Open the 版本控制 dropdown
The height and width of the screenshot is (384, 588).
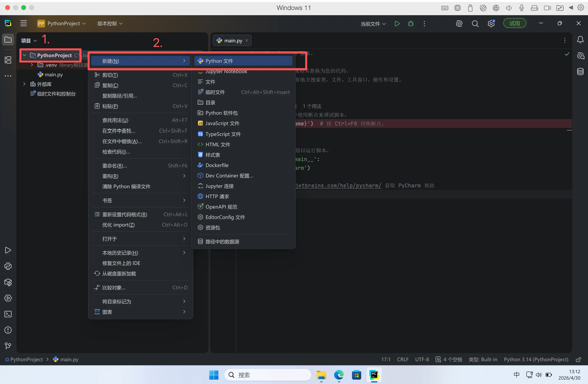110,23
